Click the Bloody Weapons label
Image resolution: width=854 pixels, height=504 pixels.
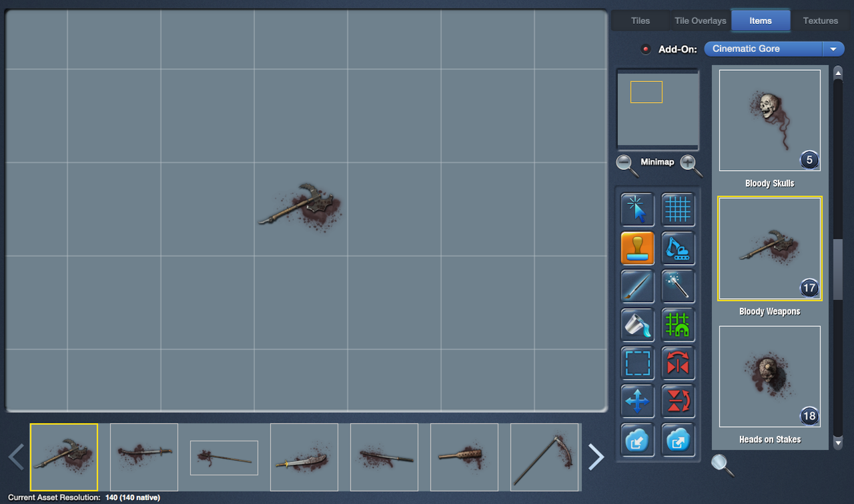point(770,311)
